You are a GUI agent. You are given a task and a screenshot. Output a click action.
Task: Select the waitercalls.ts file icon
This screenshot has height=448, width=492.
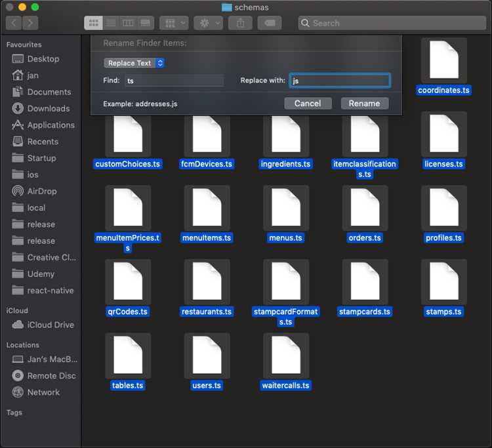point(286,356)
